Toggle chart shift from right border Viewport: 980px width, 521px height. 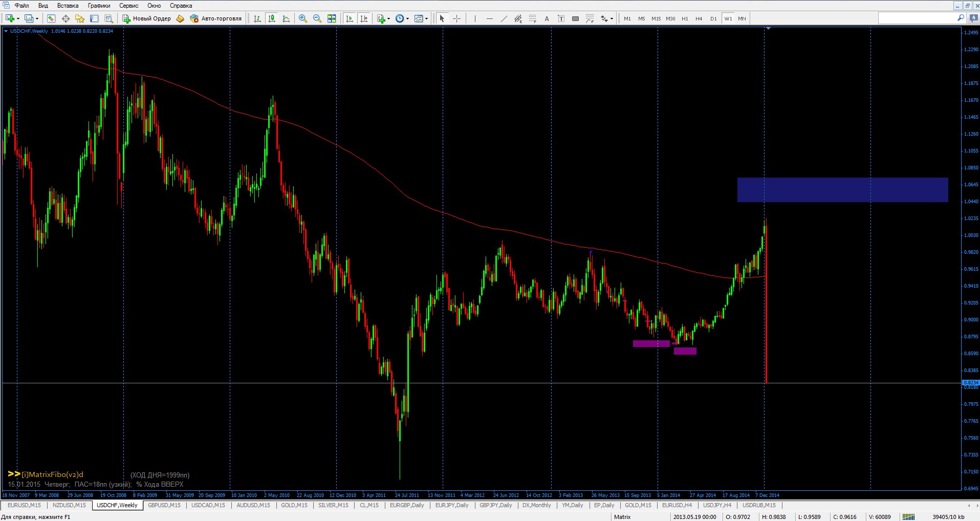click(364, 18)
